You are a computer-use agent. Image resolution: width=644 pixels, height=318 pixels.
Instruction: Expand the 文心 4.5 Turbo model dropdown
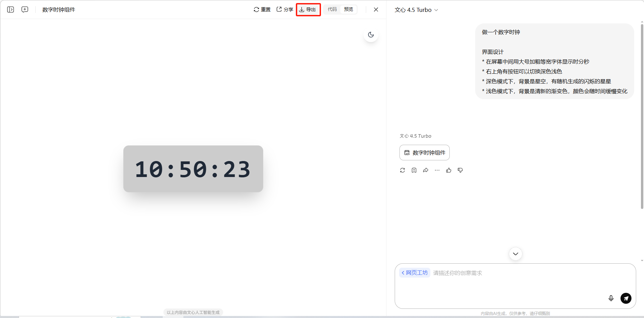(x=416, y=10)
